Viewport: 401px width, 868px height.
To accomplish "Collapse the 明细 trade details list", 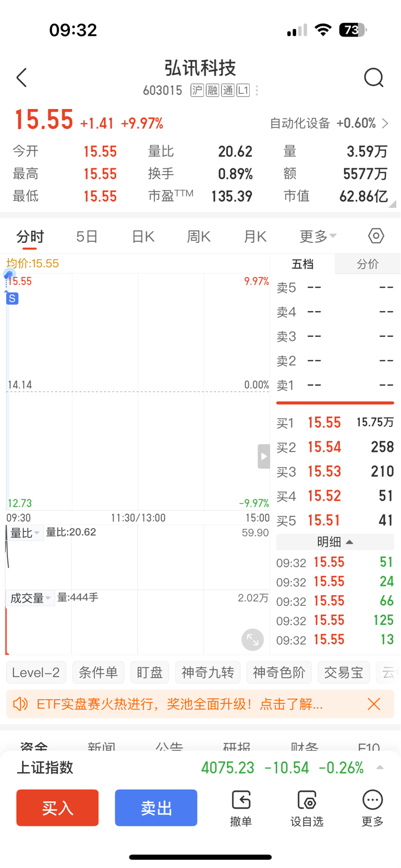I will pos(335,542).
